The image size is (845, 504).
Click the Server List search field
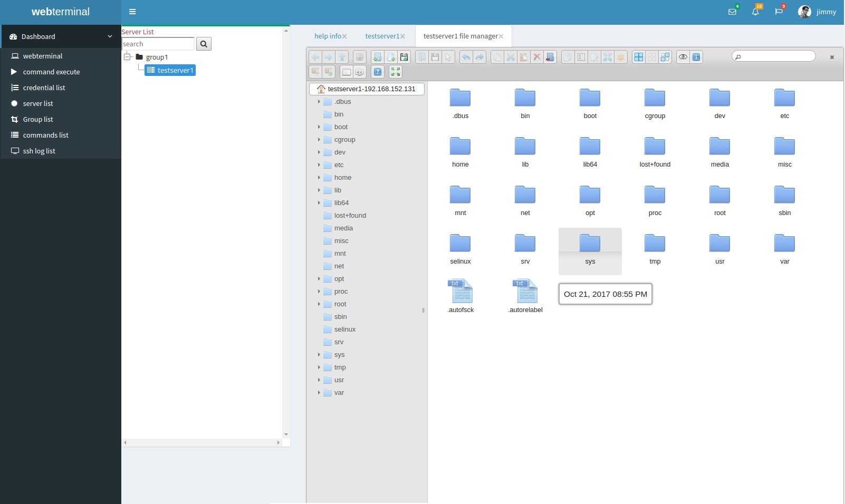158,44
